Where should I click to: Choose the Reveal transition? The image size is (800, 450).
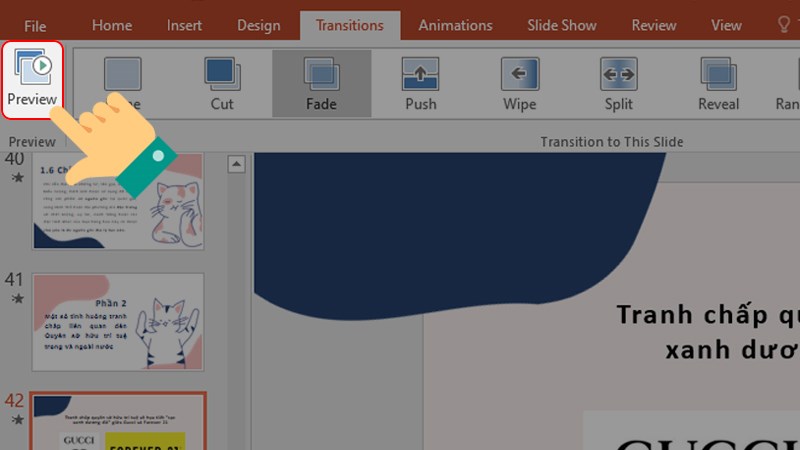point(718,74)
